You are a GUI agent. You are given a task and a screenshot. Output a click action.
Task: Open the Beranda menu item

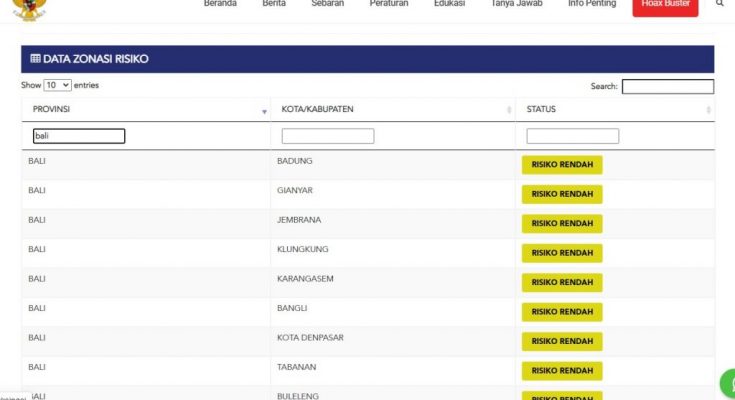click(x=220, y=4)
